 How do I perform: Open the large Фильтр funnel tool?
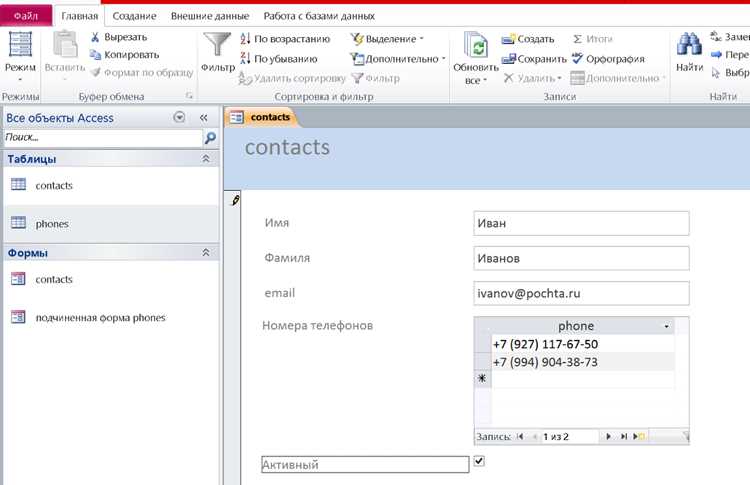click(218, 52)
